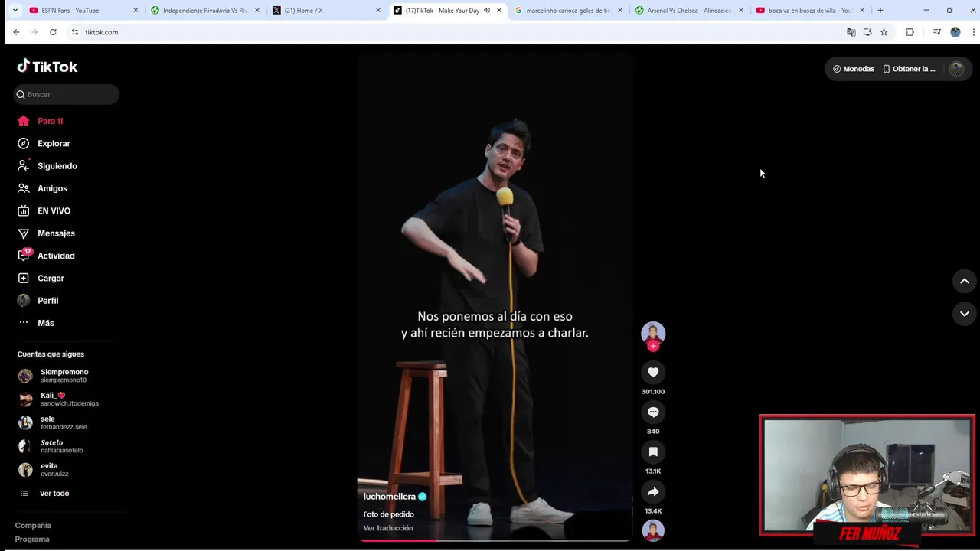Open a new browser tab
The width and height of the screenshot is (980, 551).
tap(880, 11)
